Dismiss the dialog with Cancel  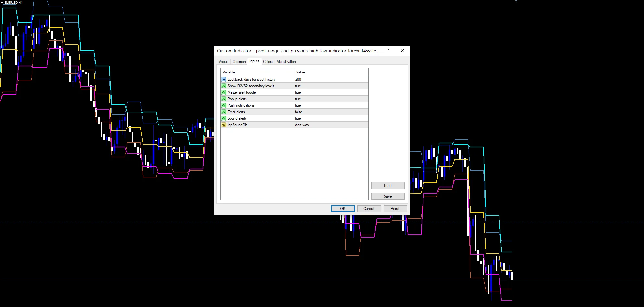(x=369, y=209)
